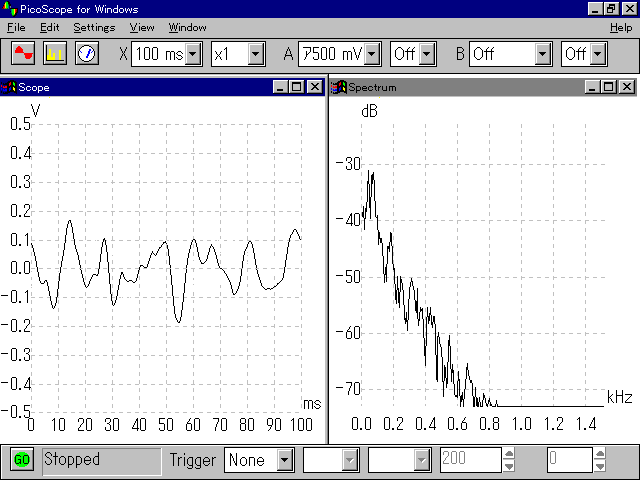Open the spectrum analyser view icon
Screen dimensions: 640x480
[55, 53]
